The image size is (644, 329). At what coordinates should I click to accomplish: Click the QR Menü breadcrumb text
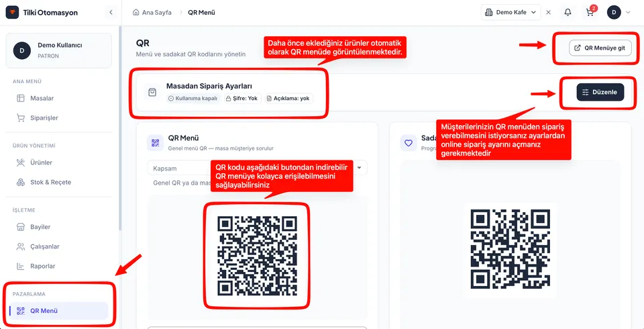click(202, 12)
